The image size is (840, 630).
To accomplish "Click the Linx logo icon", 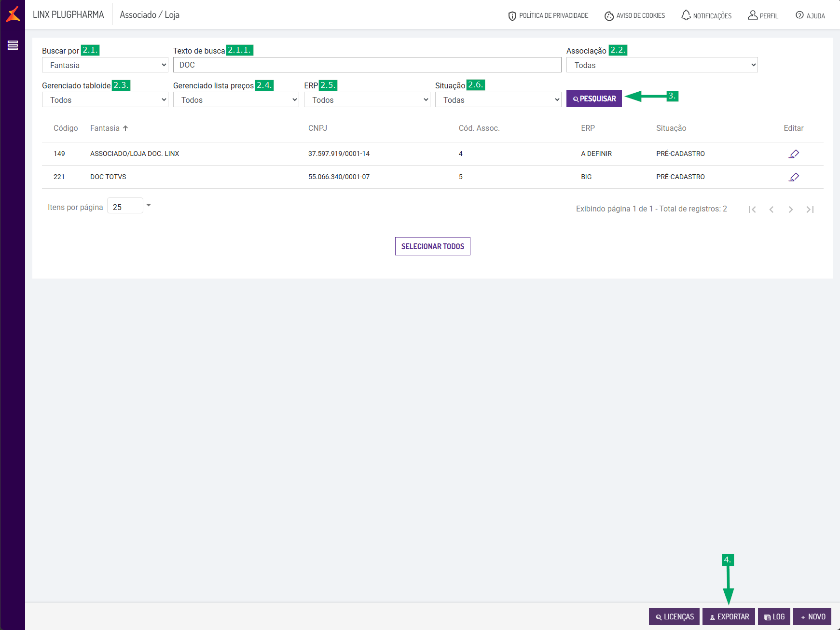I will coord(13,14).
